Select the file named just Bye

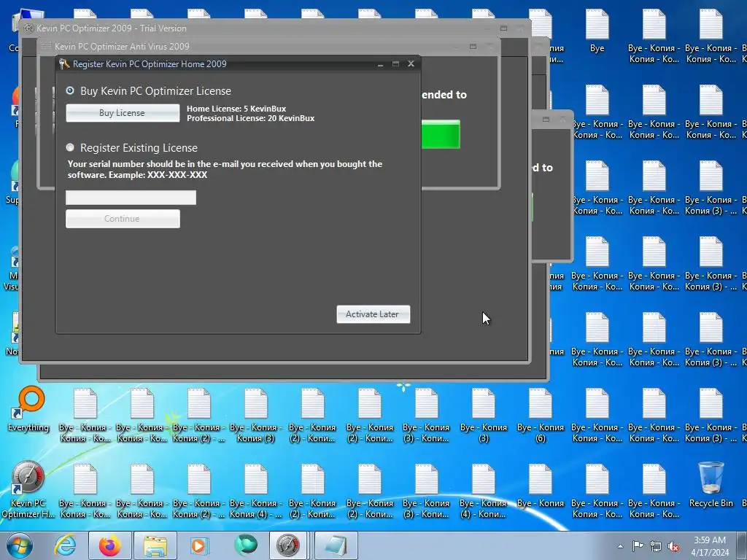tap(597, 31)
